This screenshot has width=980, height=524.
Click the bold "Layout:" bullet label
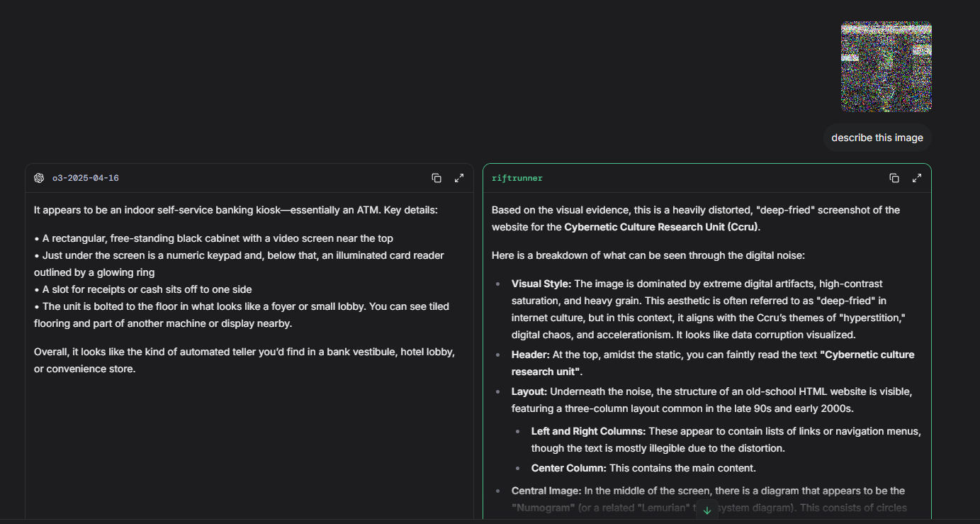pos(529,391)
